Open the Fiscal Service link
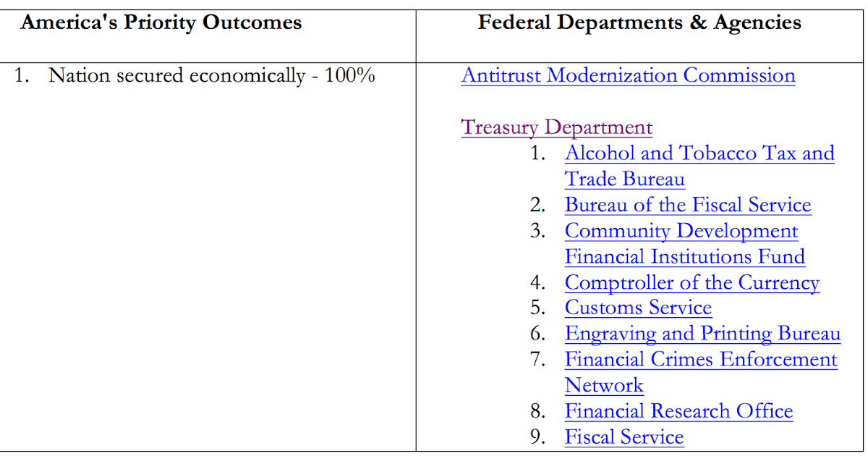868x456 pixels. pyautogui.click(x=624, y=437)
